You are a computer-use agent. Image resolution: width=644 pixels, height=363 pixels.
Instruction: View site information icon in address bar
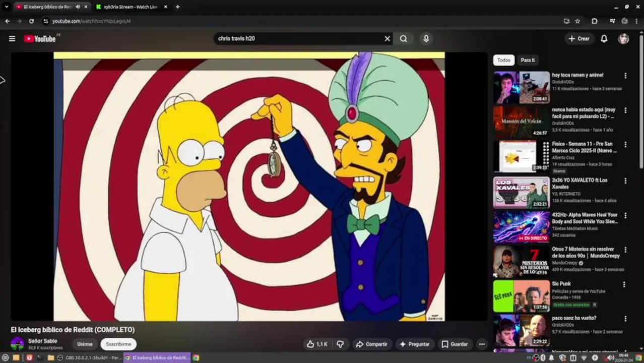tap(45, 21)
